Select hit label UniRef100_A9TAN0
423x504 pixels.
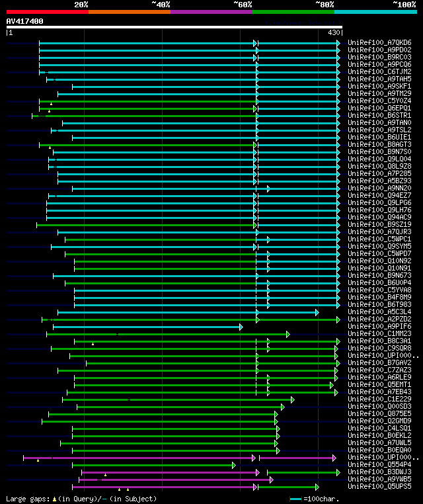click(379, 122)
